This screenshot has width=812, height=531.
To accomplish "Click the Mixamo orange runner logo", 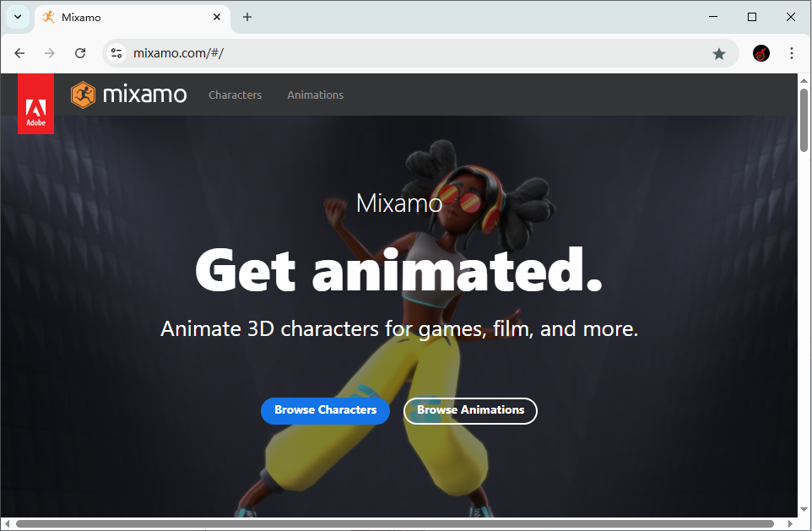I will (83, 95).
